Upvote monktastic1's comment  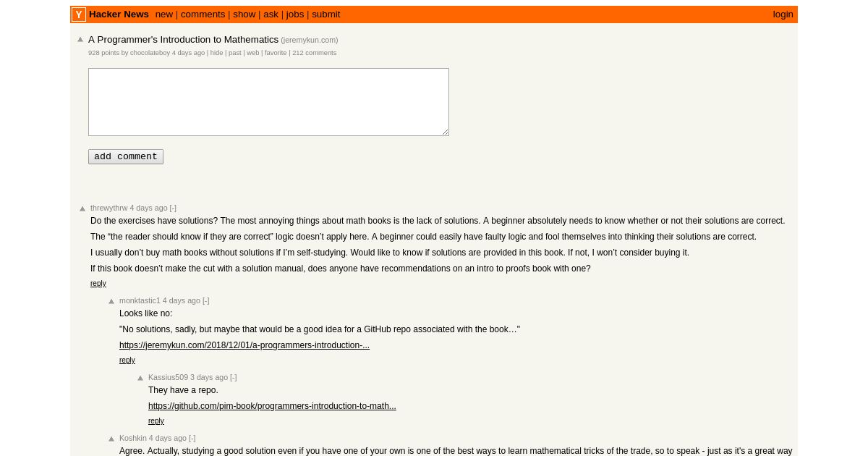[111, 301]
